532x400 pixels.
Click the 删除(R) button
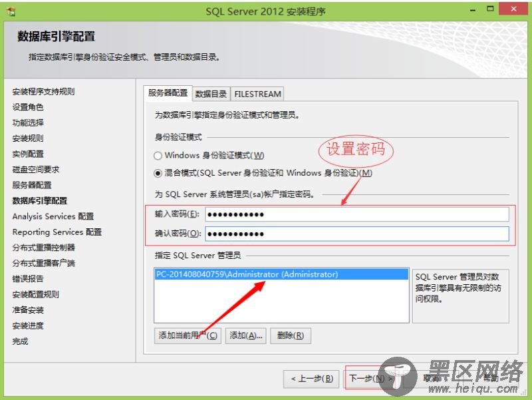(291, 335)
